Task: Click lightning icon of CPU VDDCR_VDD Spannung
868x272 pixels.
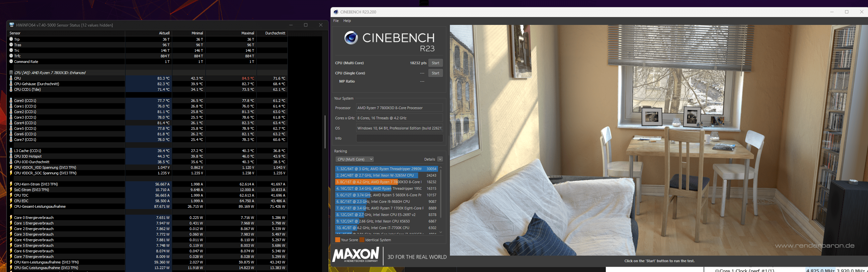Action: coord(11,167)
